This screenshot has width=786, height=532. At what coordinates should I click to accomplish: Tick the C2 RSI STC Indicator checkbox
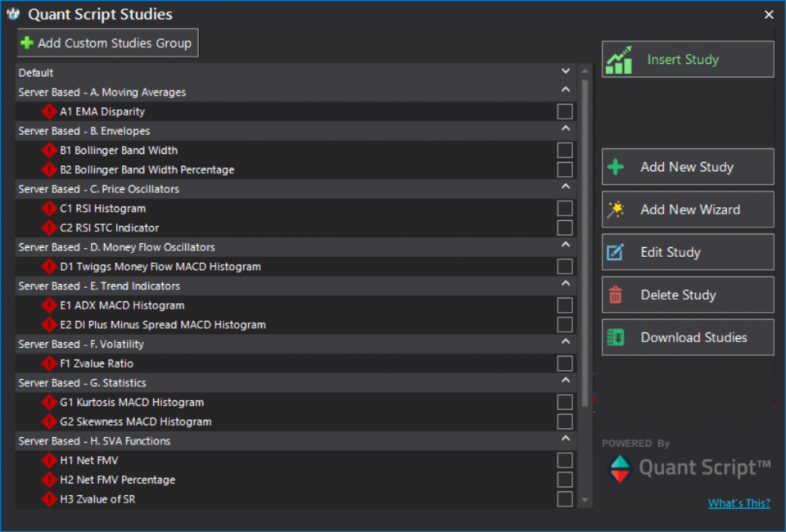(x=565, y=228)
